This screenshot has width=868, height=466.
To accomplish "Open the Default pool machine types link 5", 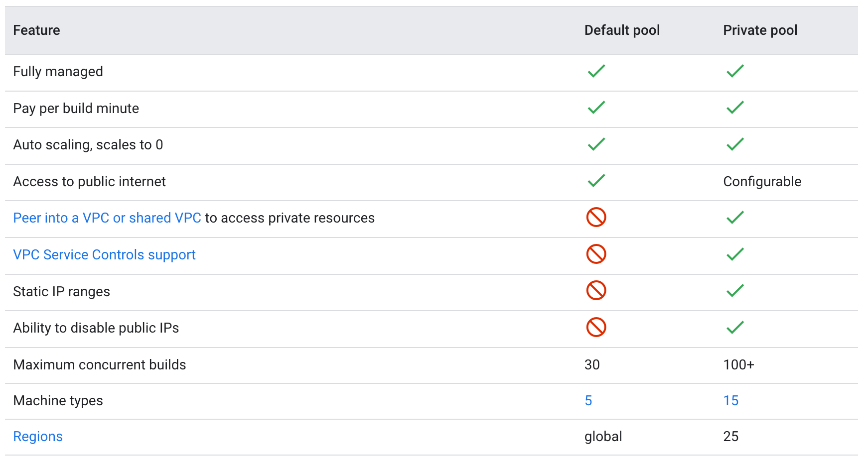I will click(588, 401).
